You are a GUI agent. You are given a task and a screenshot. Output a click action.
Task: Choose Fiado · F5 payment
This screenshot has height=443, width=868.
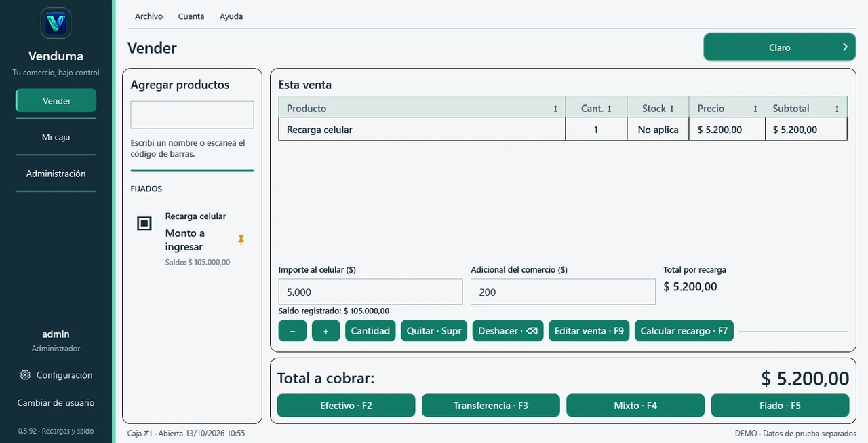pyautogui.click(x=780, y=406)
